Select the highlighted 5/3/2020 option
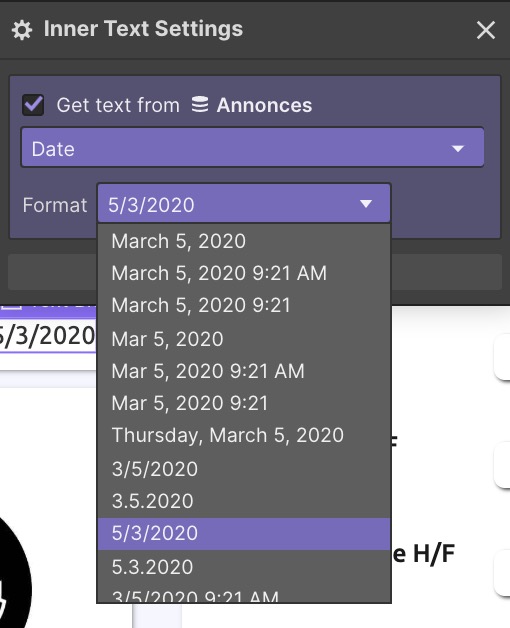The height and width of the screenshot is (628, 510). (244, 533)
